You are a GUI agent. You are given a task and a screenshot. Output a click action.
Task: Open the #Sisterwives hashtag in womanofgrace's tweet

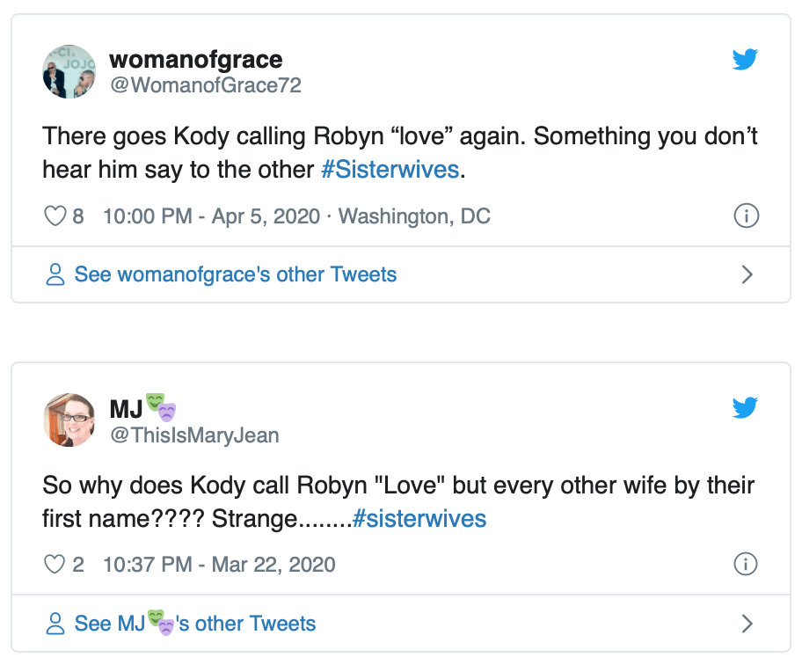(390, 169)
